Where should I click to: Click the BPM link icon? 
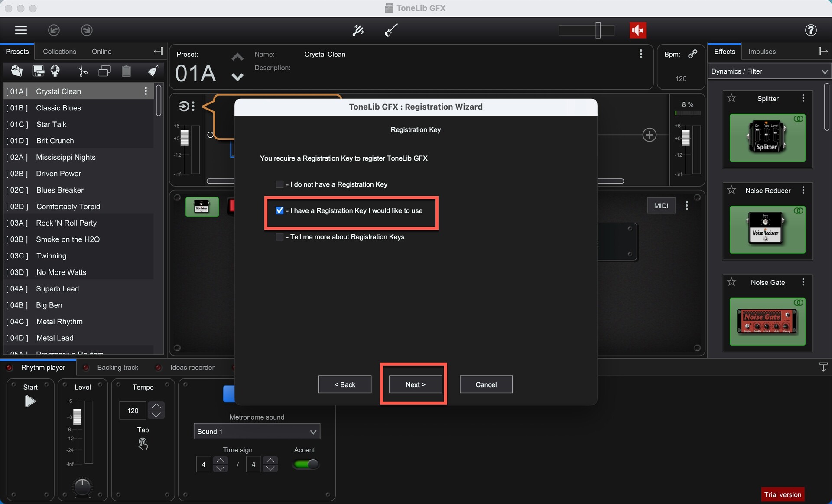(x=693, y=54)
